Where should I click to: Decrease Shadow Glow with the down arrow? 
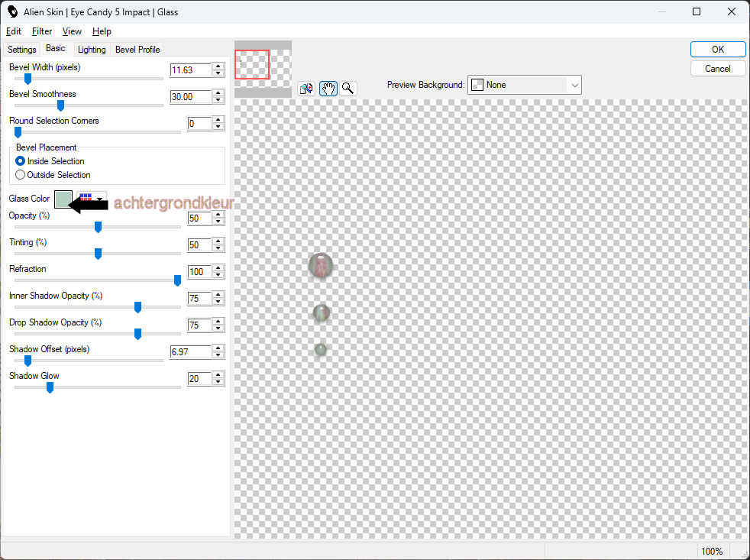click(218, 382)
